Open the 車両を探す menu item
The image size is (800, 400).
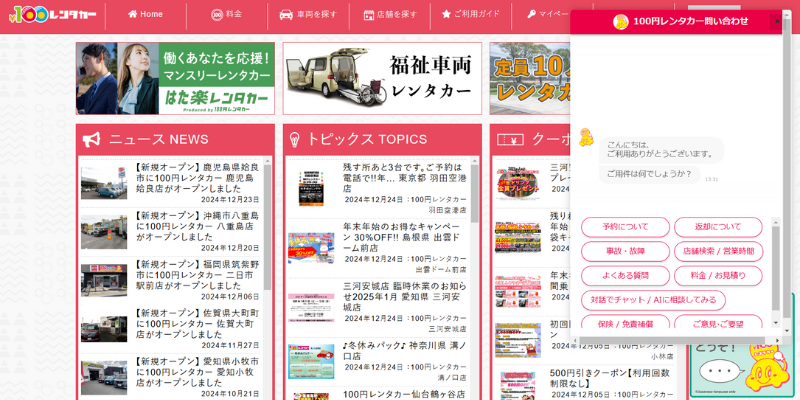(x=308, y=14)
